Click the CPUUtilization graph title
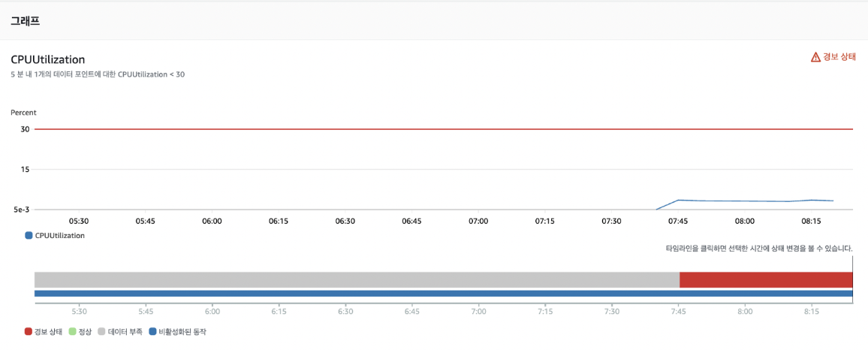Image resolution: width=868 pixels, height=350 pixels. tap(47, 59)
